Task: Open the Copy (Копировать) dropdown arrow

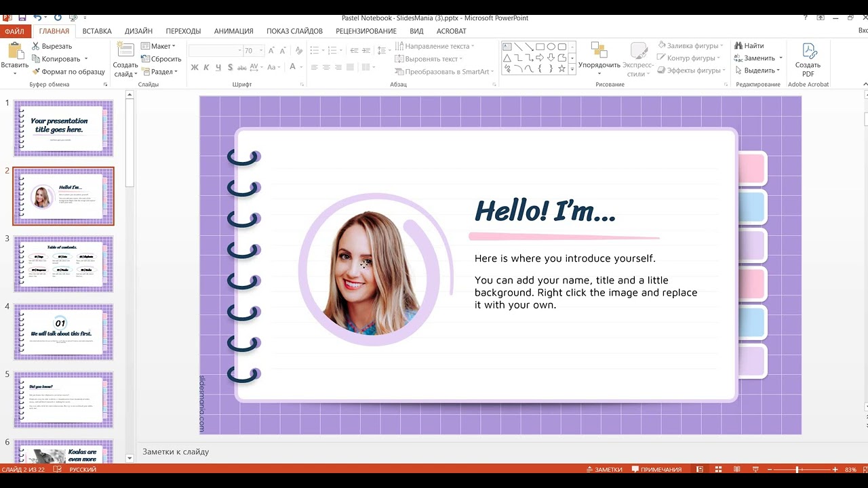Action: (85, 59)
